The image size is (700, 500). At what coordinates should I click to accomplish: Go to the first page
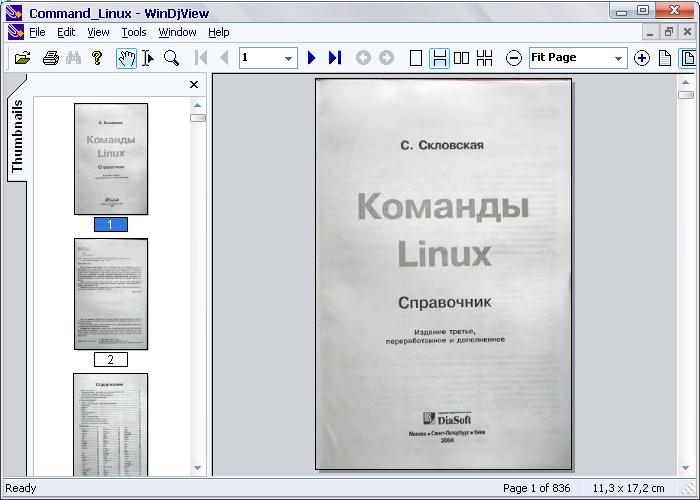201,58
